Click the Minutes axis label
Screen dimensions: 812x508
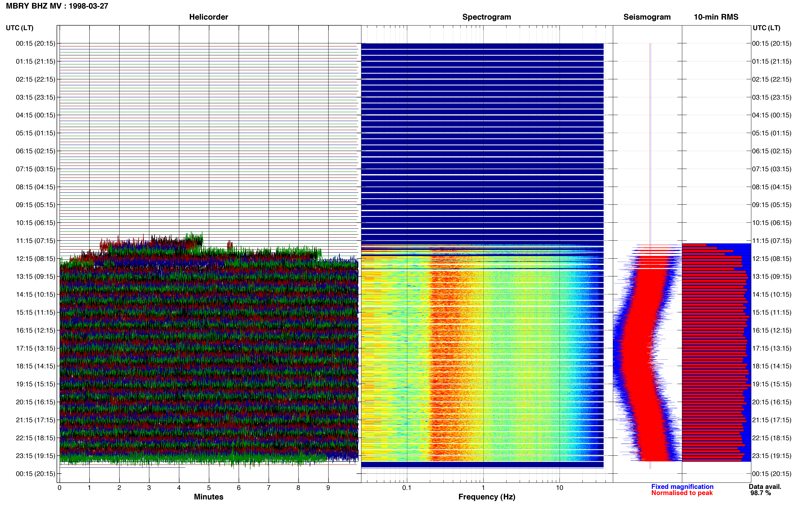(x=209, y=497)
